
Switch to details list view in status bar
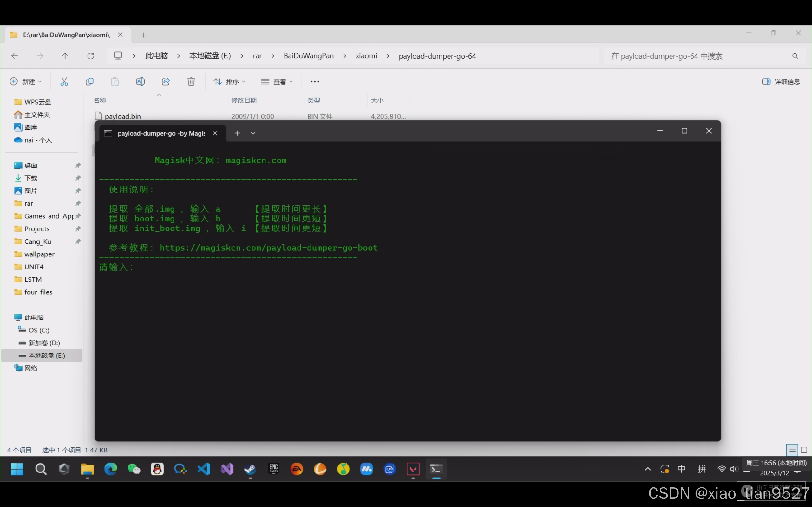coord(792,450)
